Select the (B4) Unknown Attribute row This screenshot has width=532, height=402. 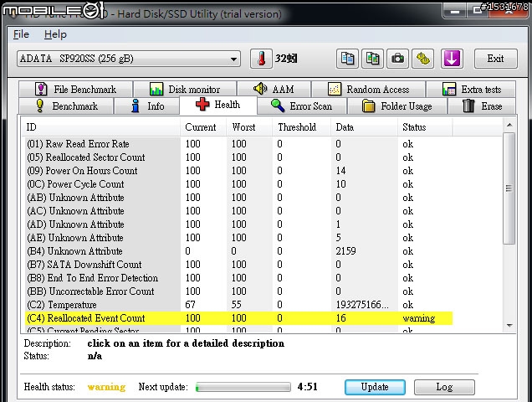tap(238, 251)
